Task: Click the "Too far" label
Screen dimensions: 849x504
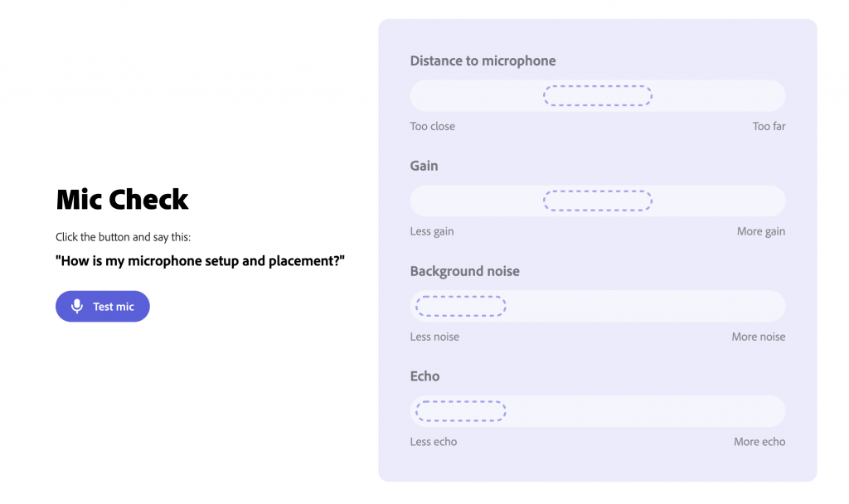Action: coord(769,126)
